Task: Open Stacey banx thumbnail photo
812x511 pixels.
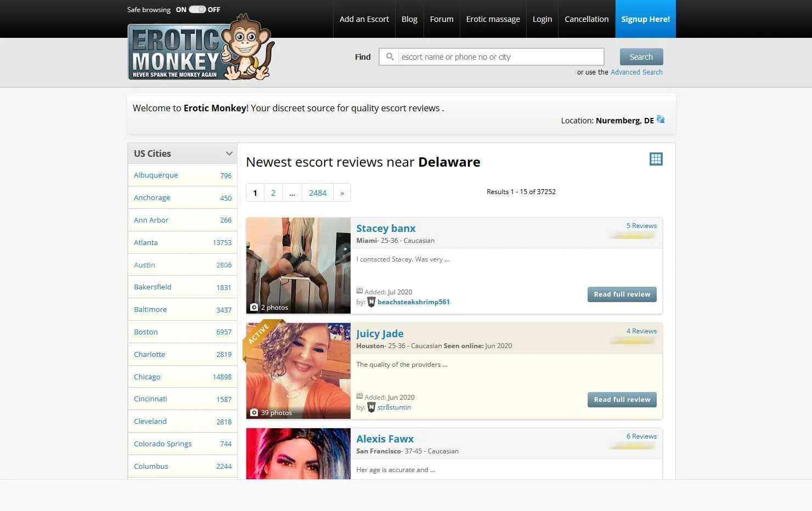Action: point(298,266)
